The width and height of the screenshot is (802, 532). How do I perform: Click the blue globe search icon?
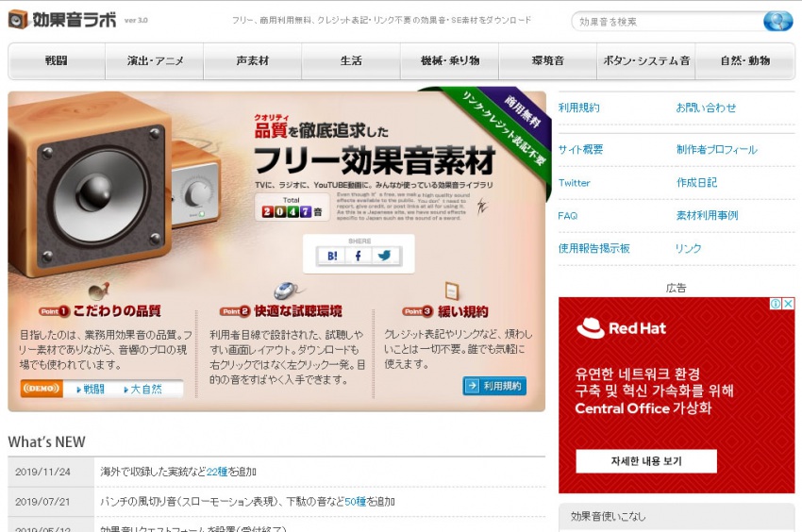pos(778,21)
